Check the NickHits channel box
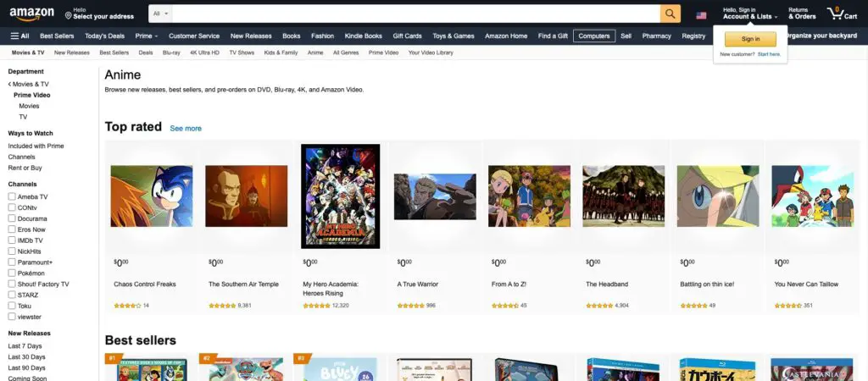 point(12,251)
